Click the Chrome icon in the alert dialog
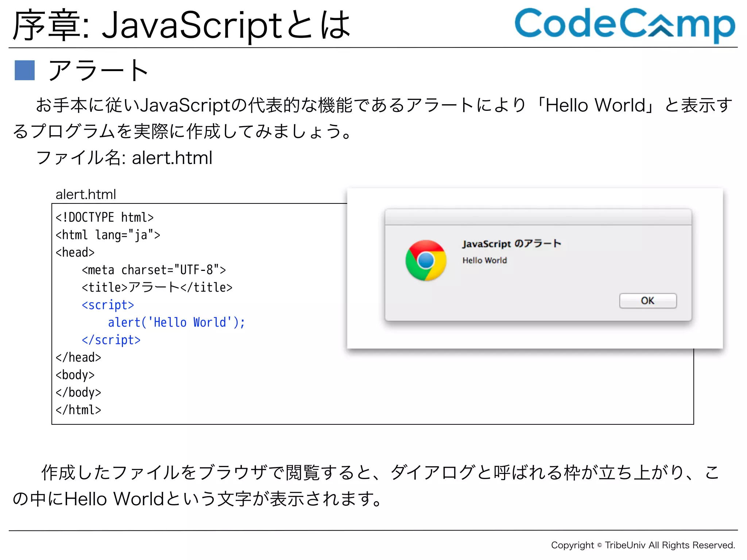This screenshot has height=560, width=747. (426, 260)
